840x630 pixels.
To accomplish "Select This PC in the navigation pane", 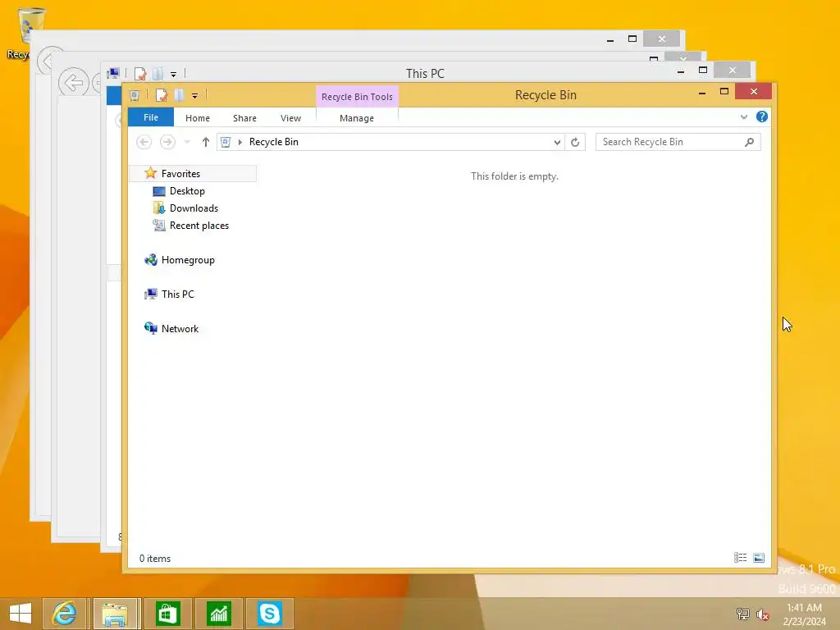I will 177,294.
